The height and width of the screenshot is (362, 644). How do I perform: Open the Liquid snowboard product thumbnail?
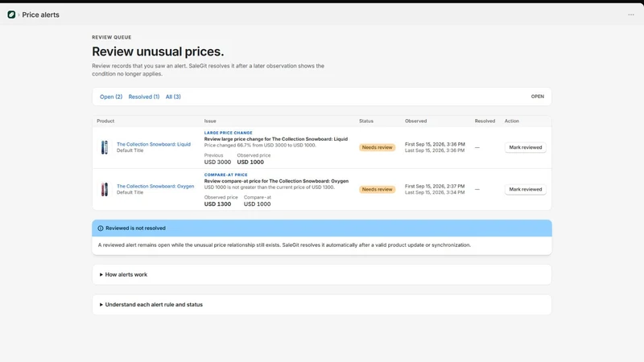pos(105,147)
